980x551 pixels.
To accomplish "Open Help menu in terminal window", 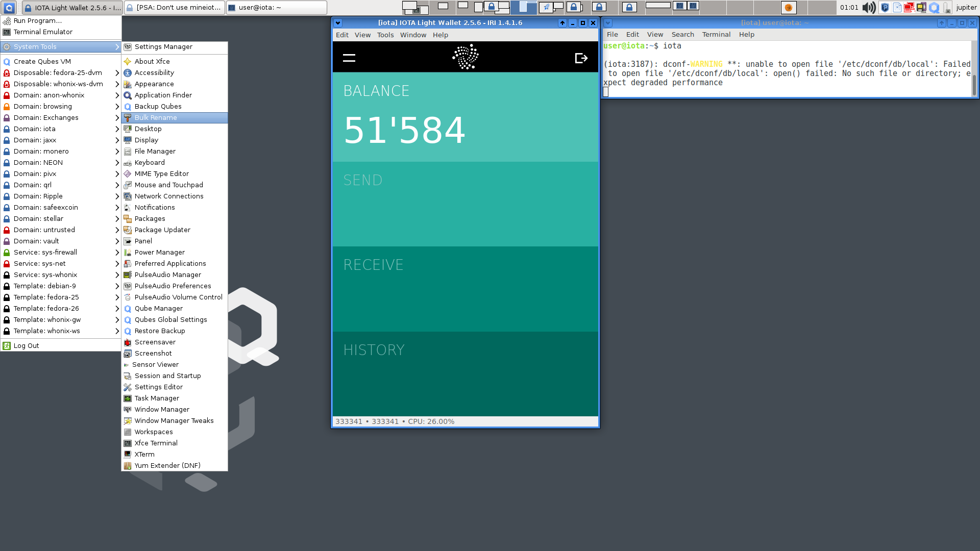I will coord(746,35).
